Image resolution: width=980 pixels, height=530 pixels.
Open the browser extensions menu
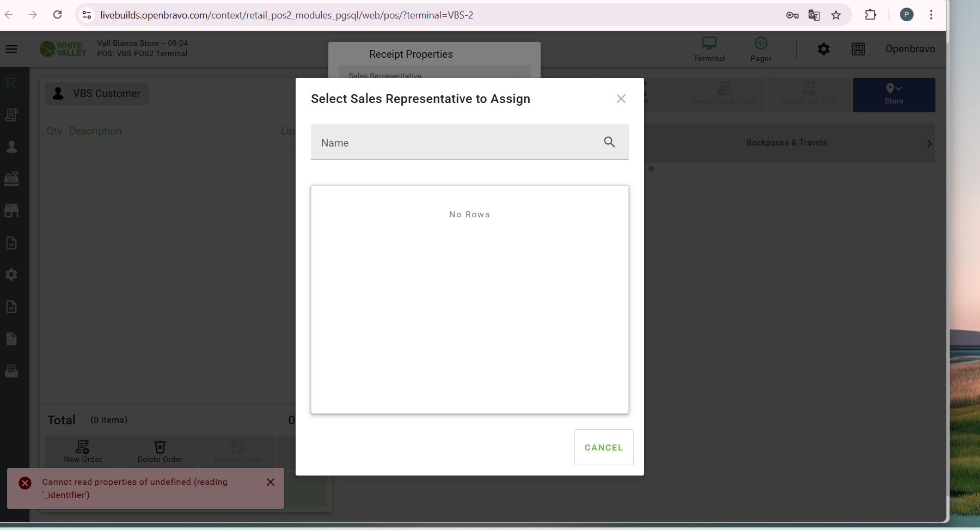point(871,15)
